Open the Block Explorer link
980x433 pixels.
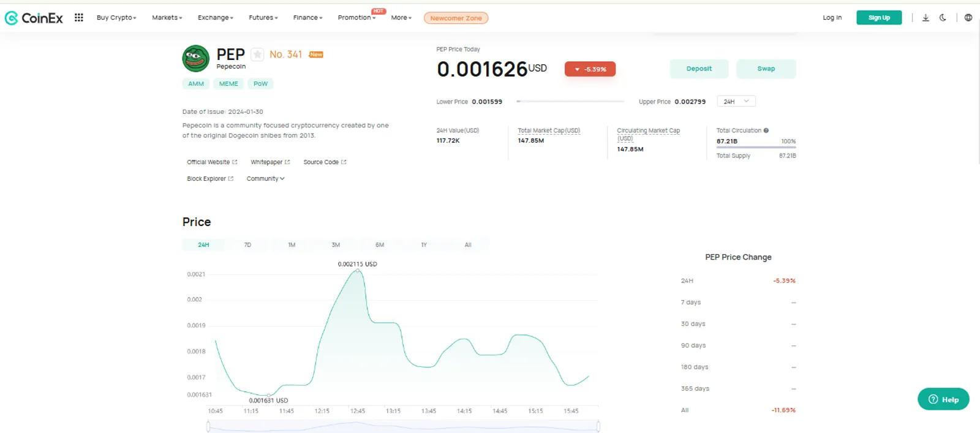click(x=210, y=179)
